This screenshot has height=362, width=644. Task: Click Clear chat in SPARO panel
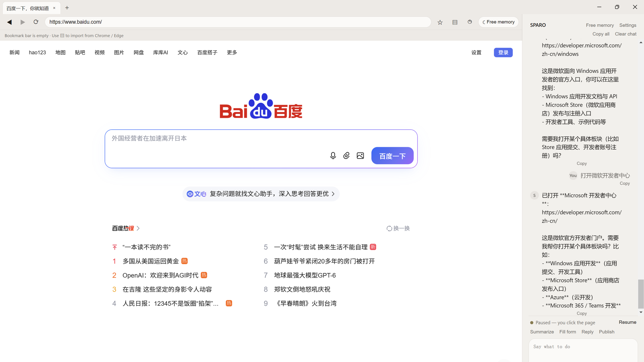(626, 34)
